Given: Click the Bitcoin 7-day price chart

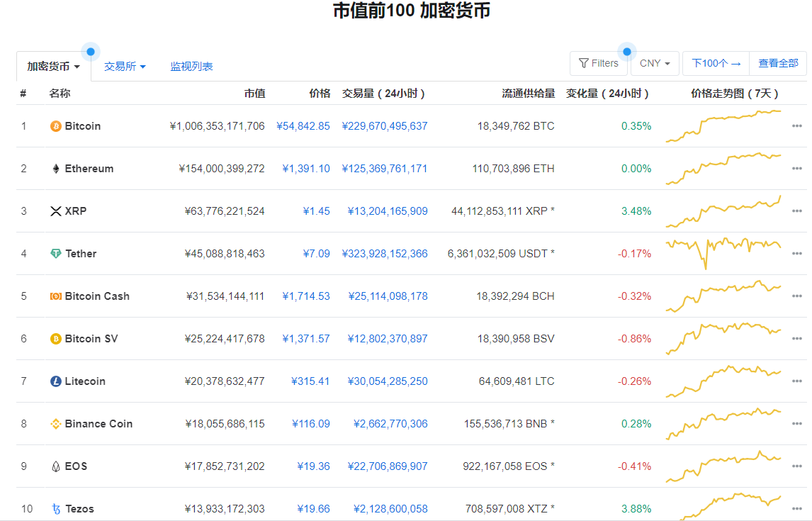Looking at the screenshot, I should [x=723, y=126].
